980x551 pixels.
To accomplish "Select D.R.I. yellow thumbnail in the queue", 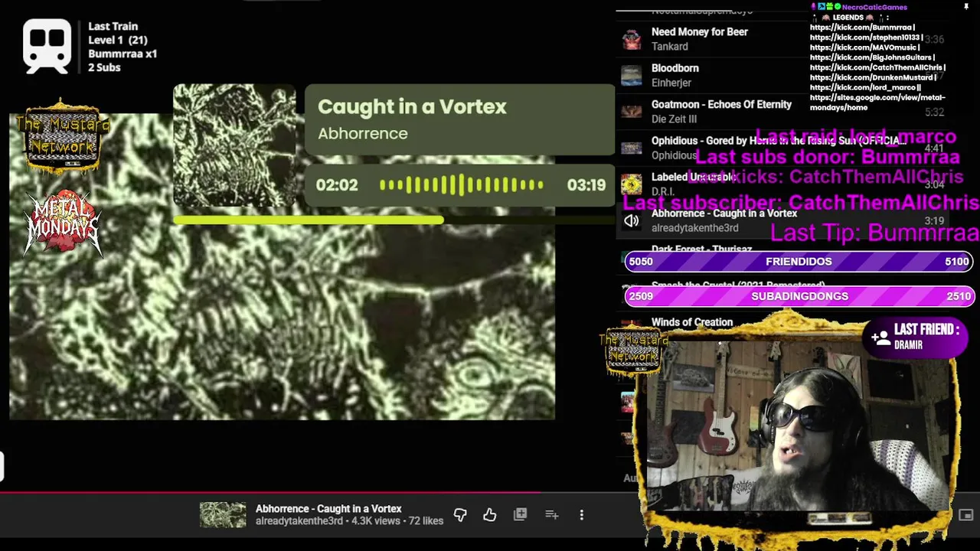I will [x=631, y=184].
